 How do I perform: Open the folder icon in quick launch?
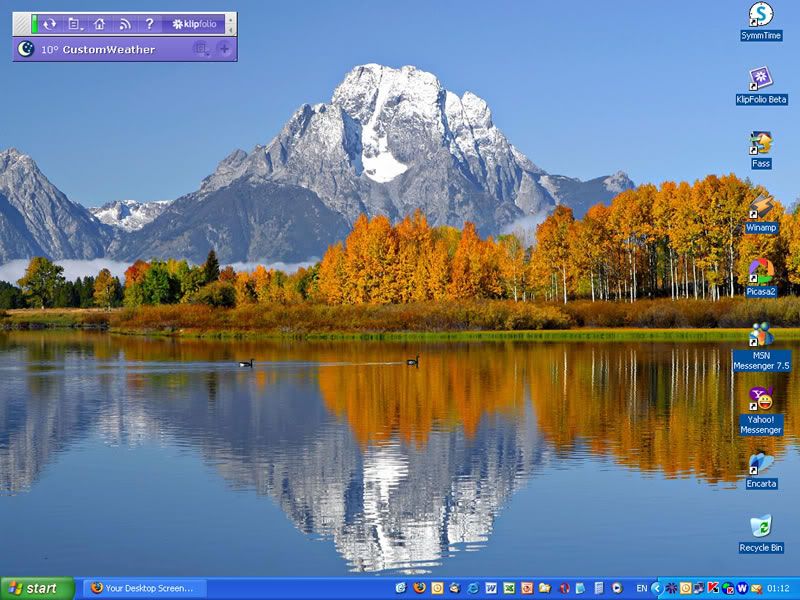click(544, 588)
